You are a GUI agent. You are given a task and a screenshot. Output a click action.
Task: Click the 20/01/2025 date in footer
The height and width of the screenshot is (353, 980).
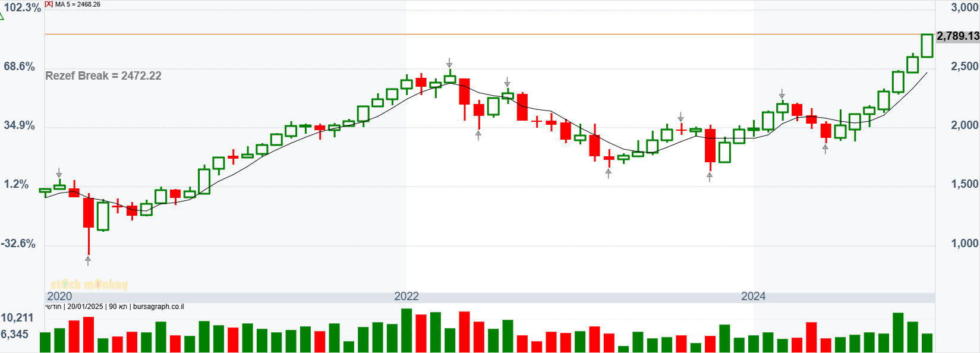coord(85,307)
